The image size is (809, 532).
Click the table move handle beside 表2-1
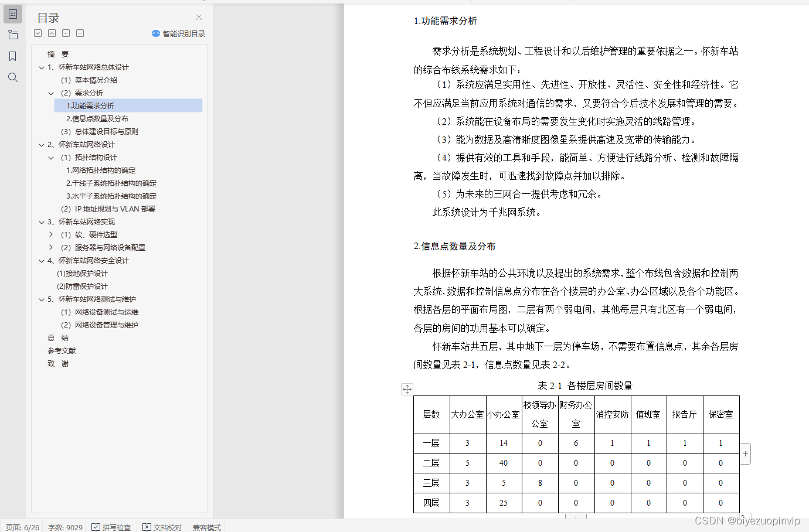click(x=407, y=389)
